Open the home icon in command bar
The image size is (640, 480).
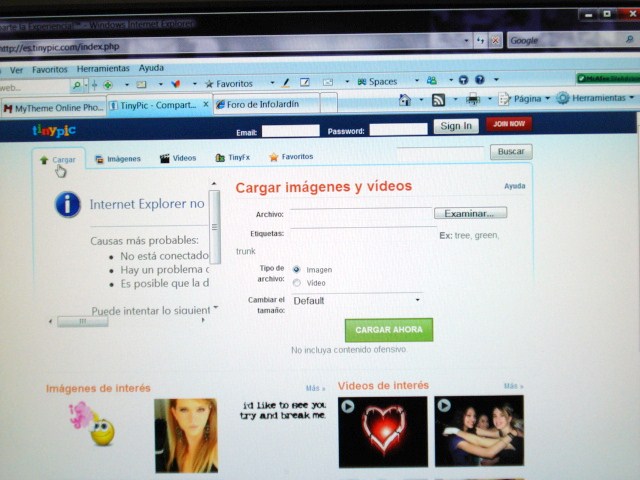click(x=405, y=99)
